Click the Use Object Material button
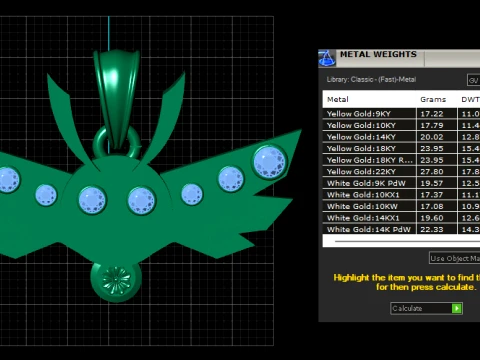Screen dimensions: 480x360 pos(454,258)
